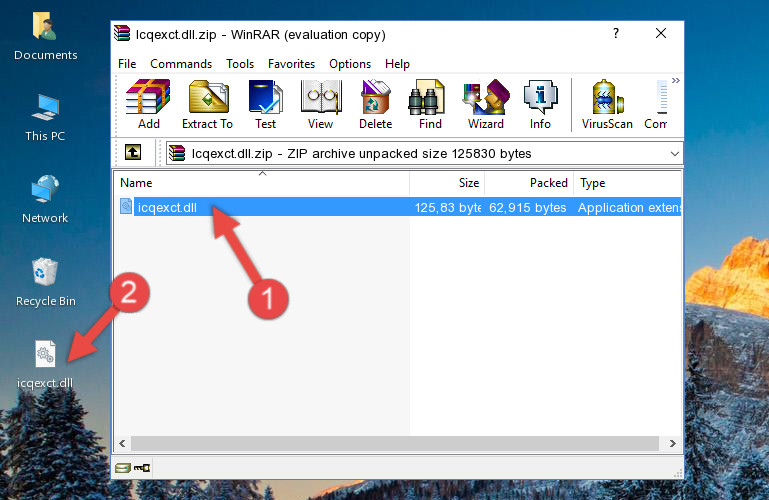Click the Delete toolbar icon
The height and width of the screenshot is (500, 769).
click(376, 104)
